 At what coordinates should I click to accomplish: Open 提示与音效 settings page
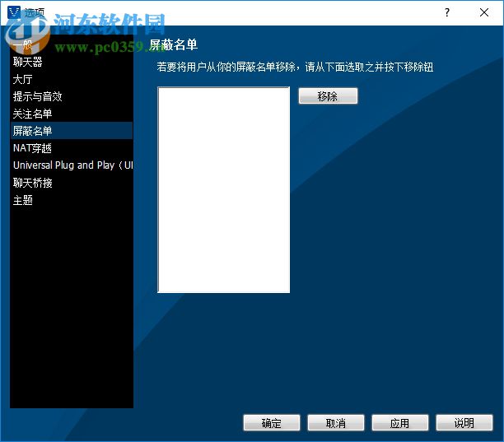72,96
